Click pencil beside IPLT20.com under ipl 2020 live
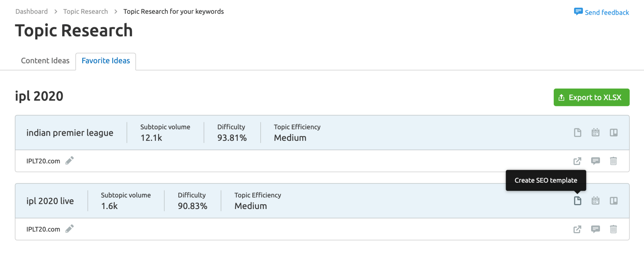 [69, 229]
